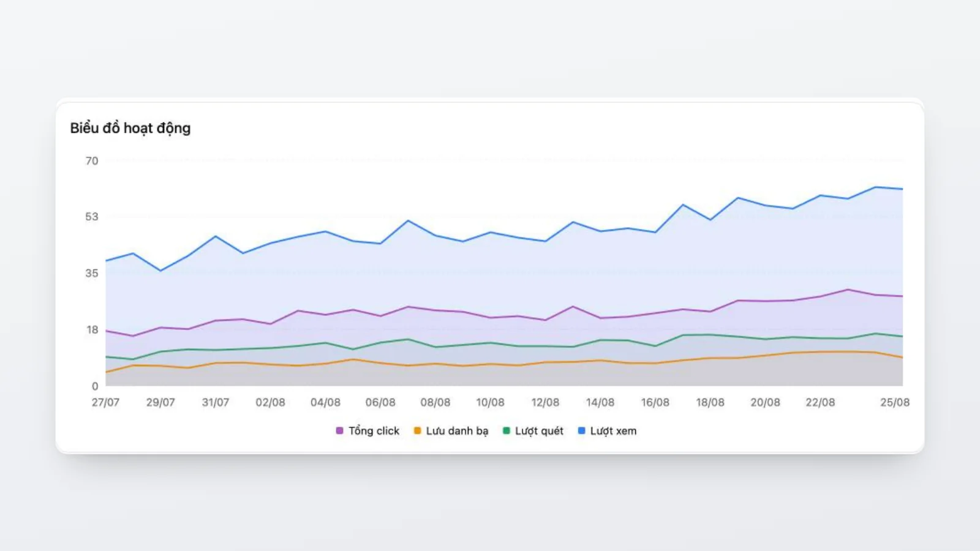Click the blue Lượt xem color swatch
980x551 pixels.
point(582,431)
